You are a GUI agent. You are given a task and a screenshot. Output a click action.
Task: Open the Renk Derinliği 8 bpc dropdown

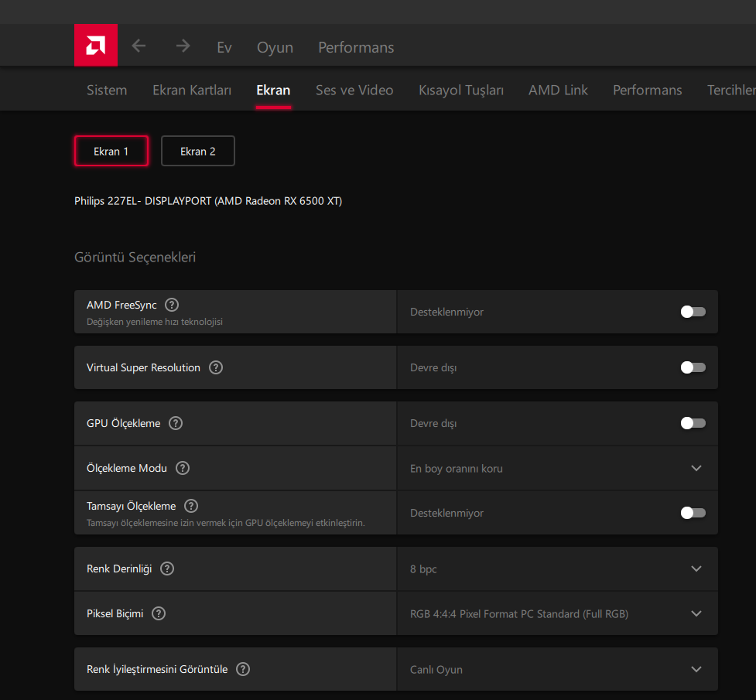(x=696, y=569)
